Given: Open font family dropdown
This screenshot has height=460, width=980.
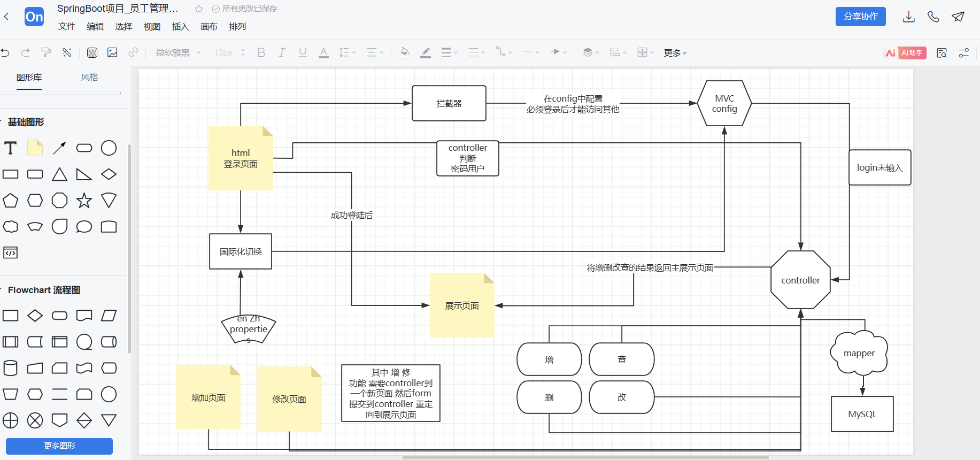Looking at the screenshot, I should pos(179,52).
